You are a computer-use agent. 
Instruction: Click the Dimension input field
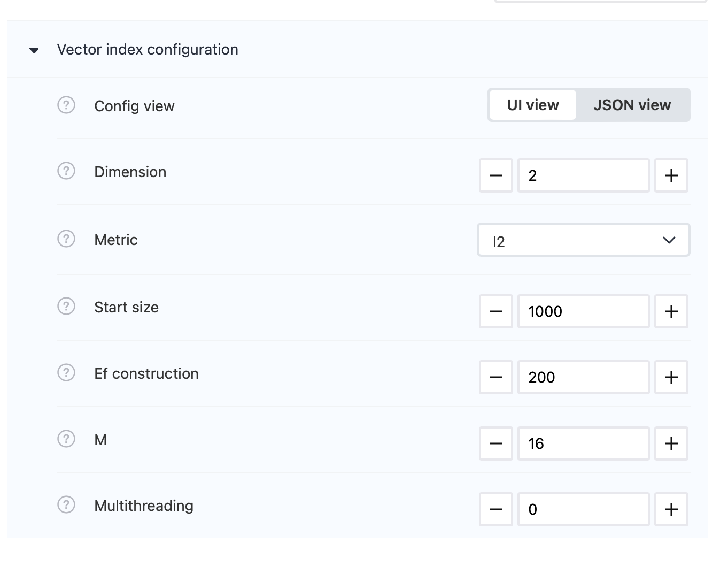pos(584,175)
